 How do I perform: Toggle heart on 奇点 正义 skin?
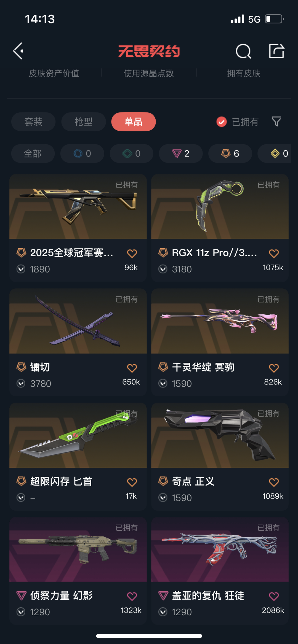[x=274, y=482]
